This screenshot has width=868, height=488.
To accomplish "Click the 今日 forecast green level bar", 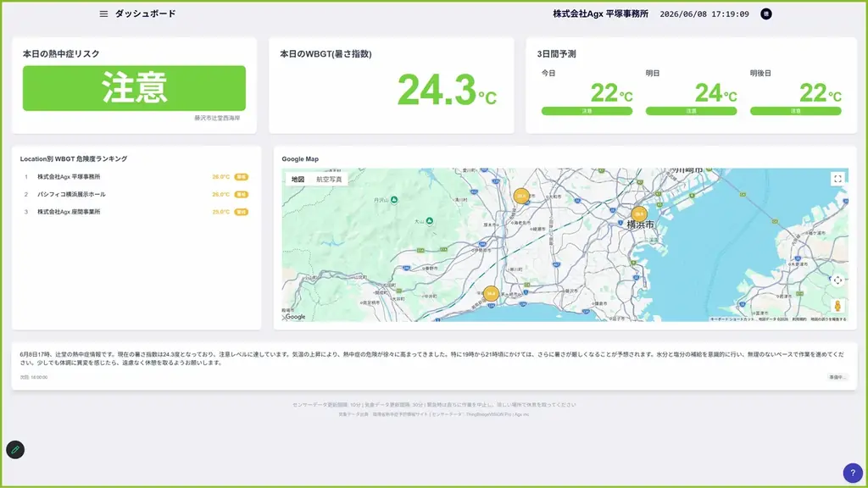I will point(587,111).
